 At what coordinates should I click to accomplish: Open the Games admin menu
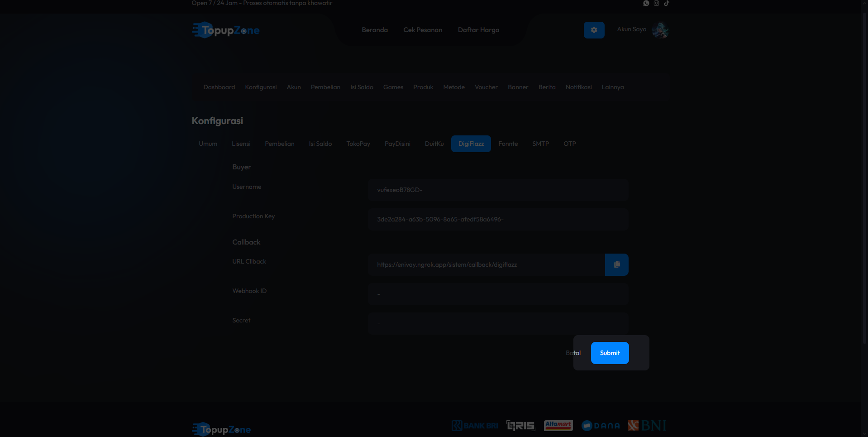pyautogui.click(x=393, y=87)
